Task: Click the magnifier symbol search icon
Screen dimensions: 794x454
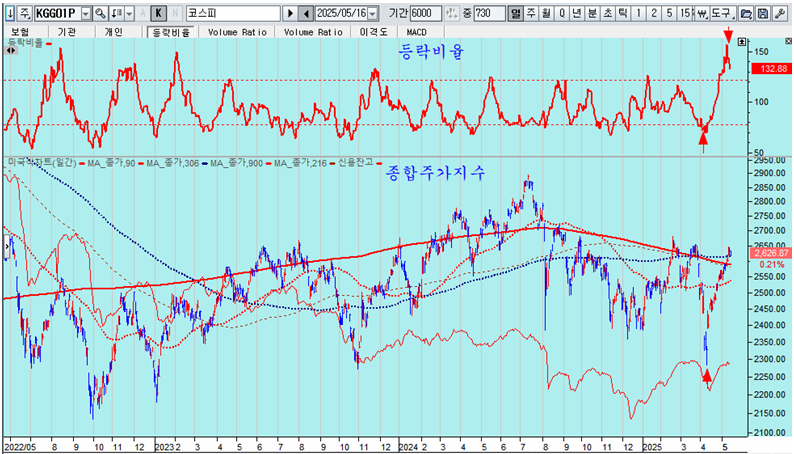Action: (x=101, y=14)
